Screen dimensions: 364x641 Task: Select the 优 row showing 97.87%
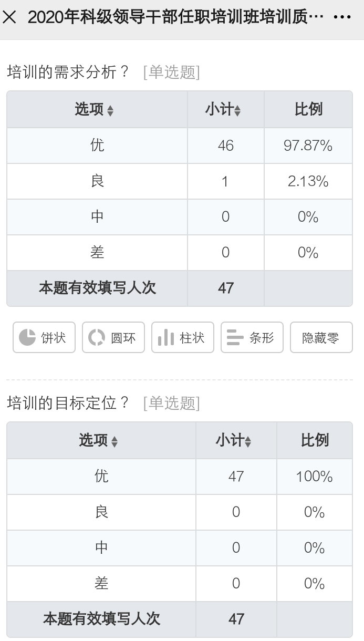click(180, 146)
